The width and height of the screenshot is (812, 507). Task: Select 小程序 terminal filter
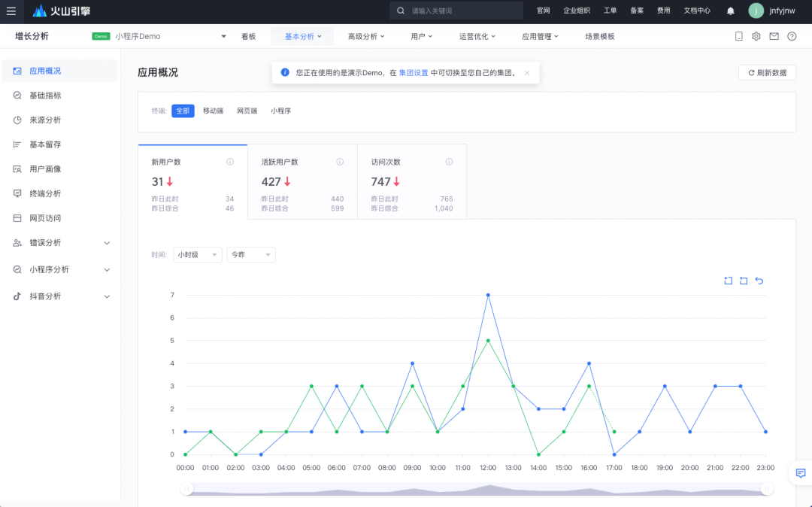tap(280, 111)
